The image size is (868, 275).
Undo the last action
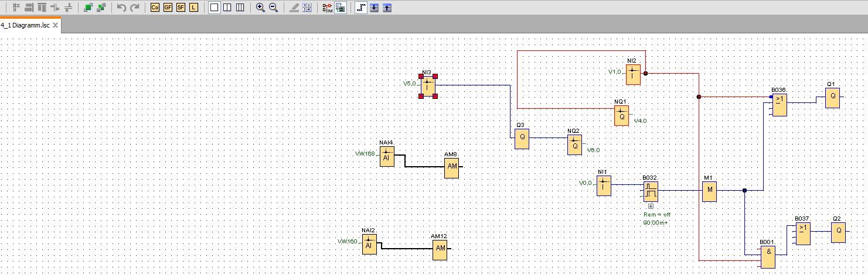tap(121, 8)
